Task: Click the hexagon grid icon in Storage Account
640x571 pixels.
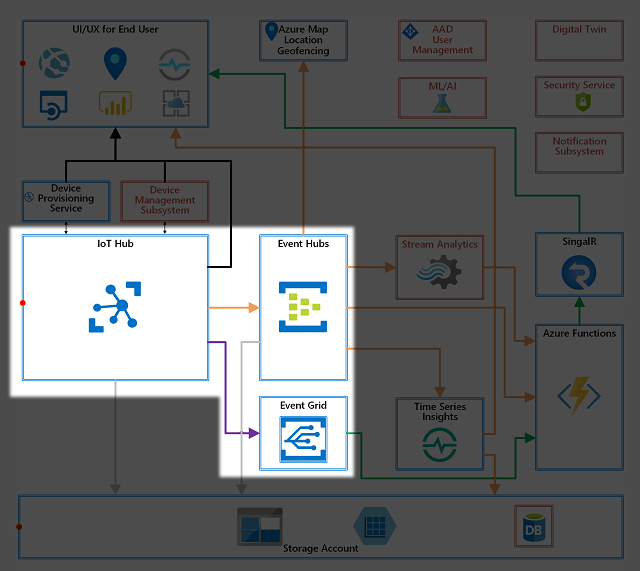Action: tap(375, 526)
